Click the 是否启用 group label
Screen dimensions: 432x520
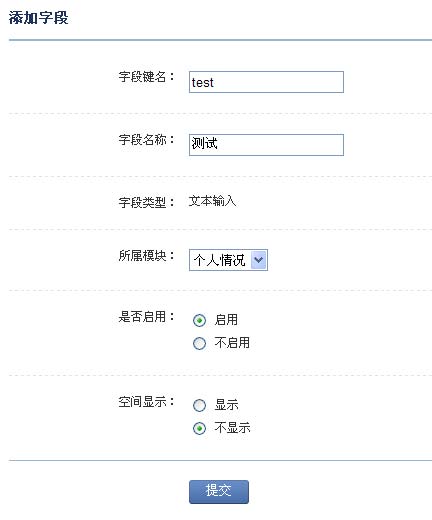146,316
